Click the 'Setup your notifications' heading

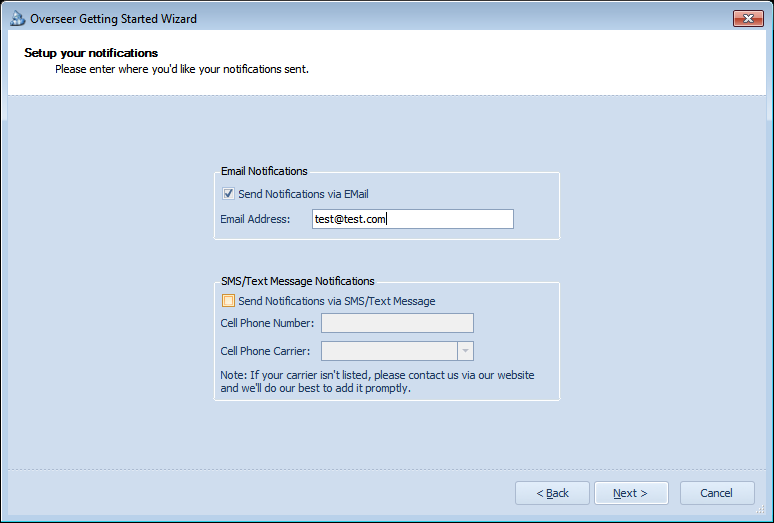tap(91, 53)
